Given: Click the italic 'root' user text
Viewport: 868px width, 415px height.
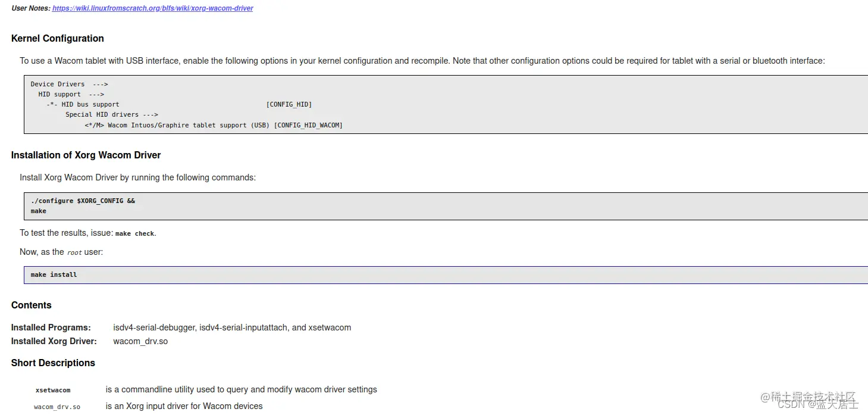Looking at the screenshot, I should click(74, 252).
